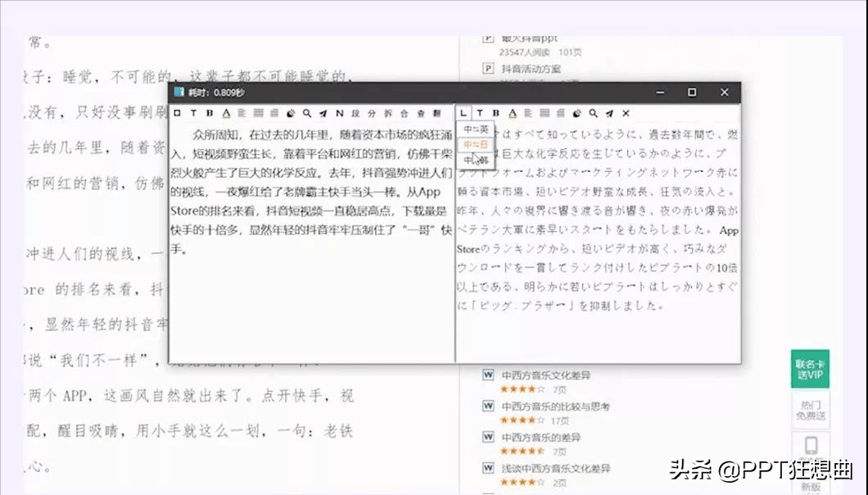Viewport: 868px width, 495px height.
Task: Open the 浅谈中西方音乐文化差异 document link
Action: pyautogui.click(x=555, y=469)
